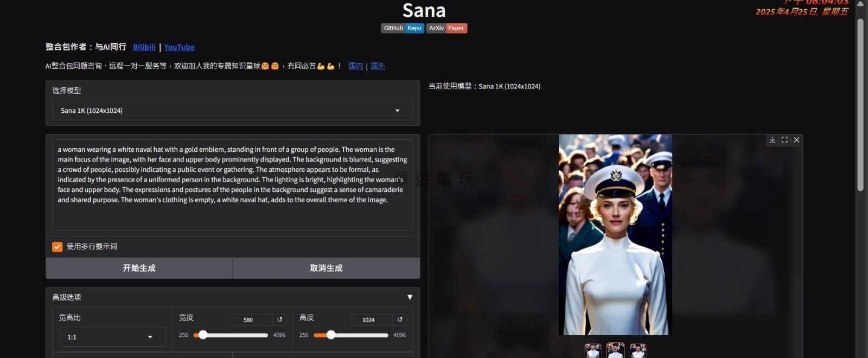Reset the 高度 height value

(x=400, y=319)
